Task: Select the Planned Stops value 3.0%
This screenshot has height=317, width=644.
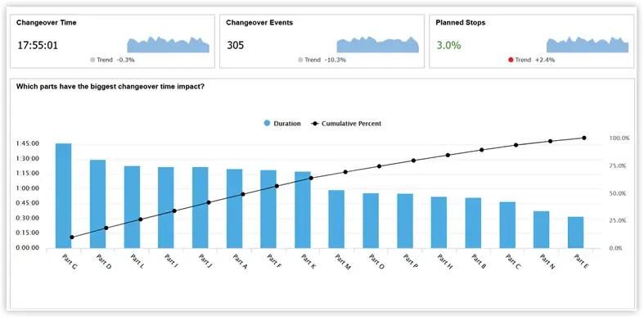Action: 448,45
